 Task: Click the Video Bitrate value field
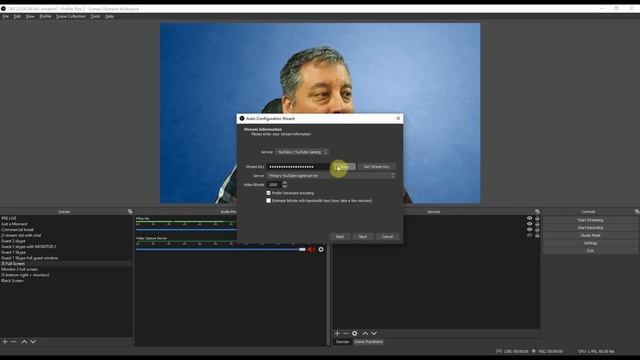point(274,184)
